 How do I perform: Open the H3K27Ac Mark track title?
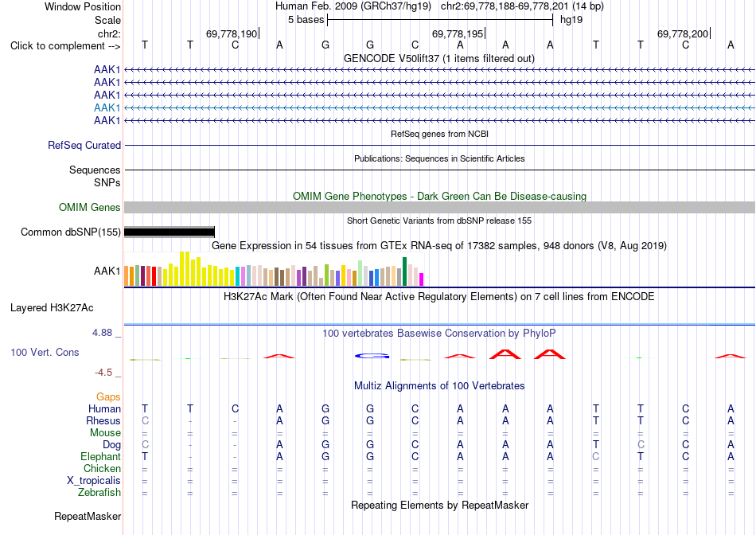(x=439, y=296)
